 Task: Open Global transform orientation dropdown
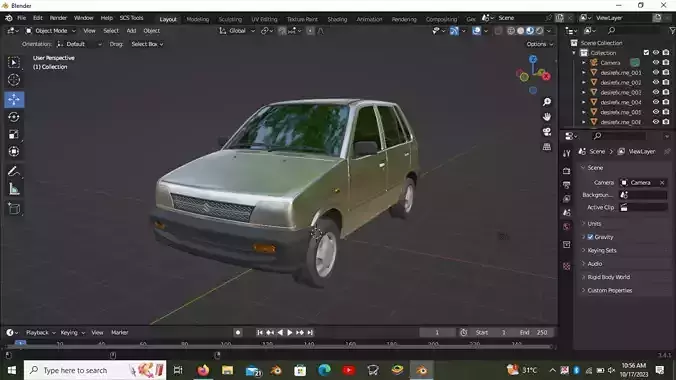click(x=237, y=31)
